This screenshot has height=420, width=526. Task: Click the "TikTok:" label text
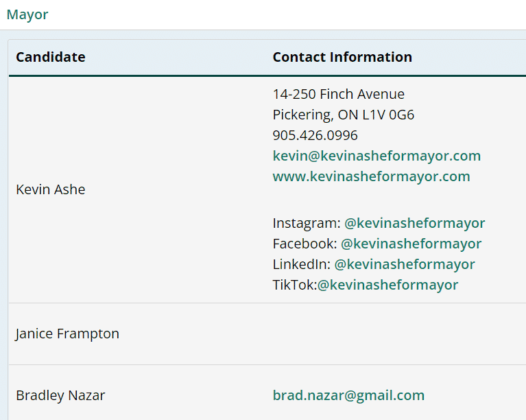coord(294,285)
